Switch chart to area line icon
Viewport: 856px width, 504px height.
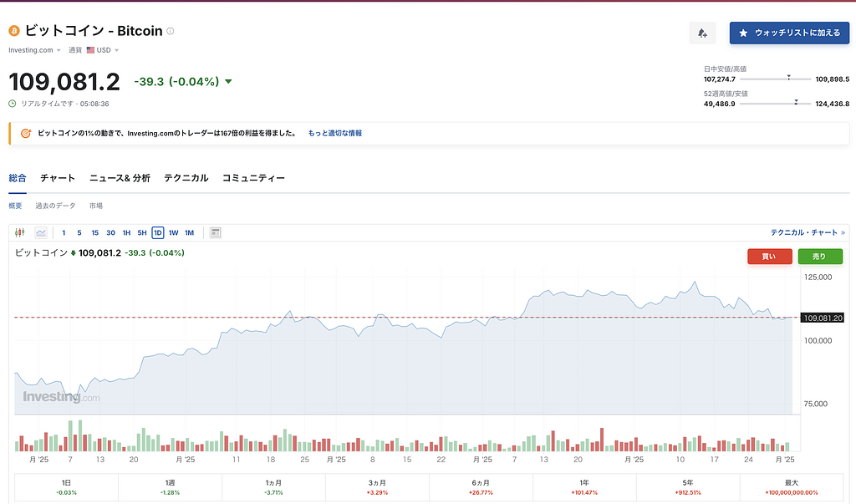(x=40, y=232)
